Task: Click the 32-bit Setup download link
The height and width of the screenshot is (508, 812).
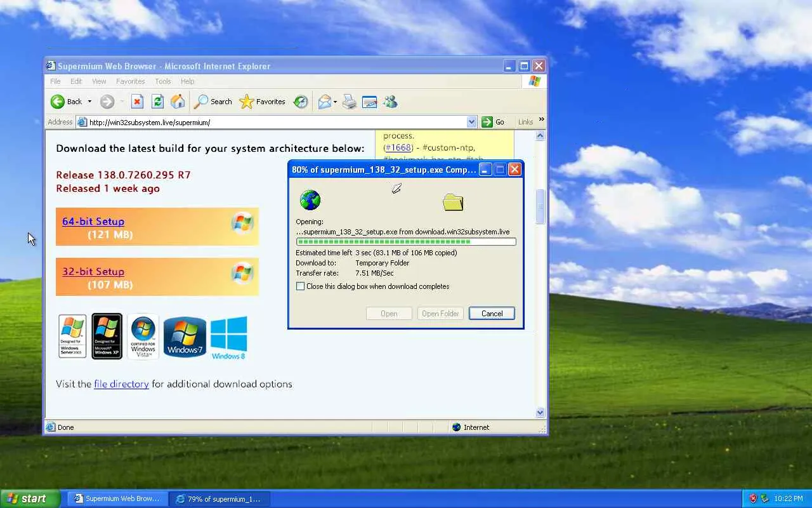Action: pos(93,271)
